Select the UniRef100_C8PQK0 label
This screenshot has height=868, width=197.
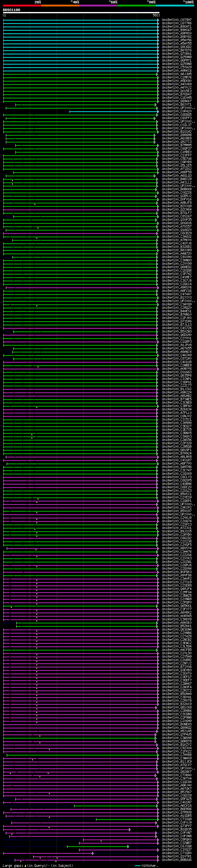177,839
